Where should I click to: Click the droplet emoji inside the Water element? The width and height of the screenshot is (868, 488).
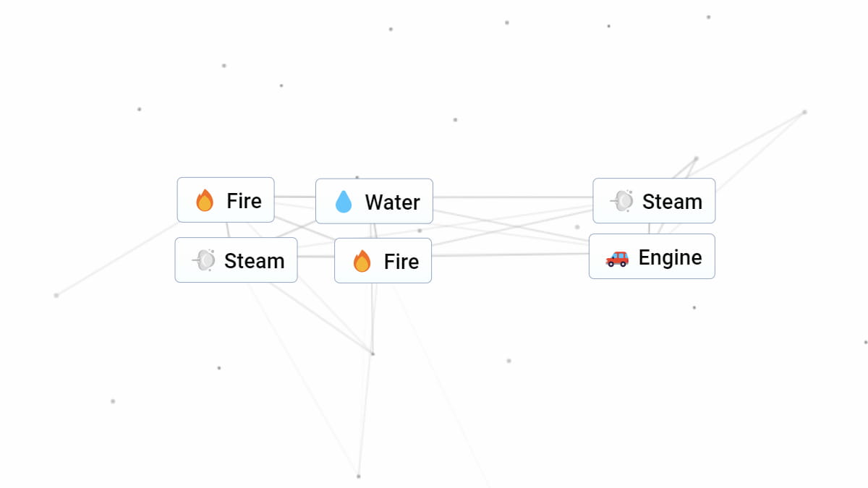[342, 201]
